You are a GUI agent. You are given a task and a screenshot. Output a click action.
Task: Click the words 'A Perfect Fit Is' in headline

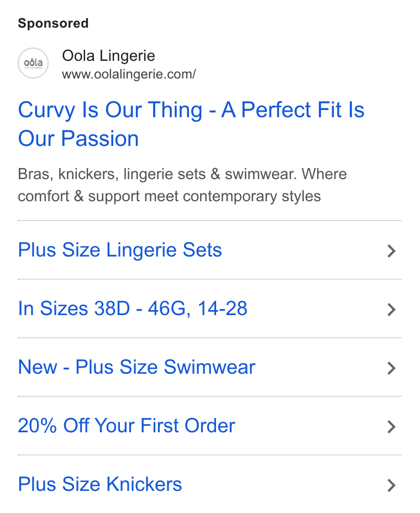coord(293,109)
